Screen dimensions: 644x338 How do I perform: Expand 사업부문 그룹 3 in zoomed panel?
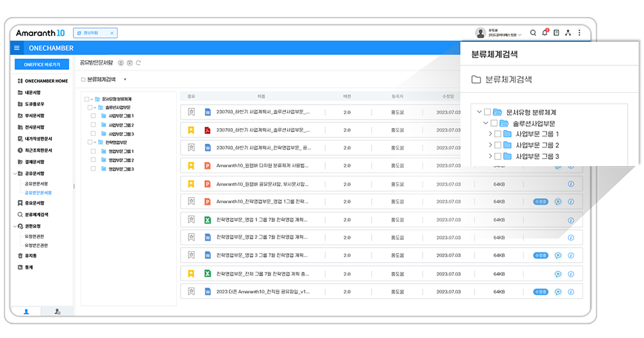click(490, 156)
